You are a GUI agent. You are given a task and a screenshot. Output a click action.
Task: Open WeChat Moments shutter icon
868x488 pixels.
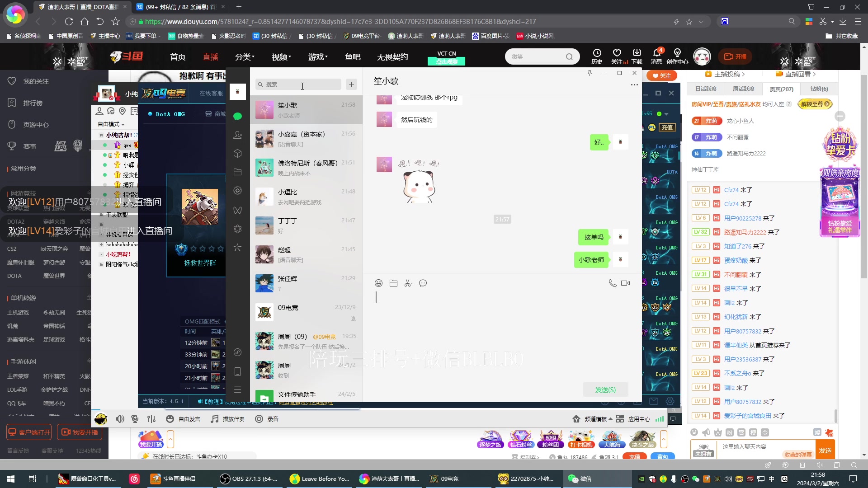(237, 191)
